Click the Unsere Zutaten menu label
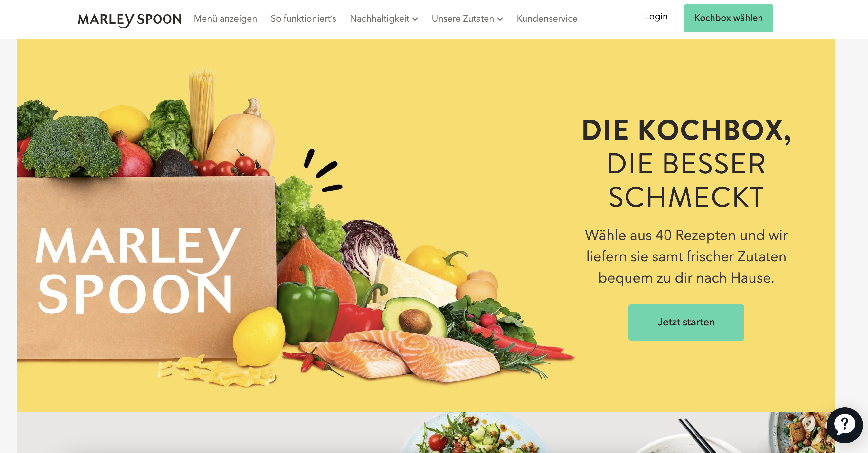Image resolution: width=868 pixels, height=453 pixels. click(463, 19)
